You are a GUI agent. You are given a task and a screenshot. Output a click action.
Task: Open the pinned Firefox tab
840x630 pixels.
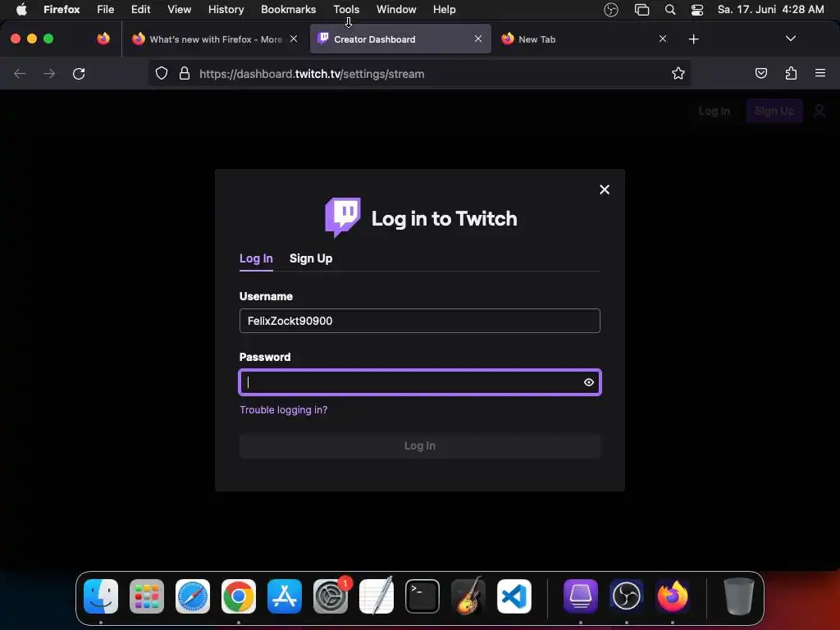tap(103, 39)
